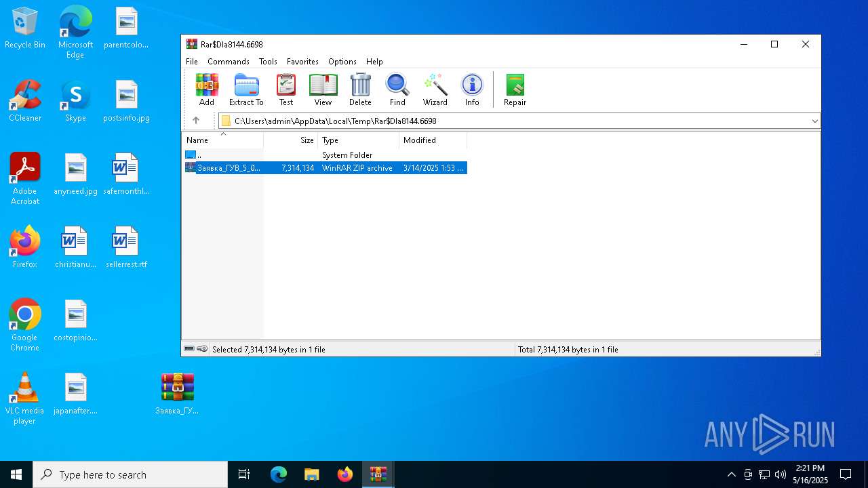Select the postsinfo.jpg desktop file
Viewport: 868px width, 488px height.
pos(126,101)
